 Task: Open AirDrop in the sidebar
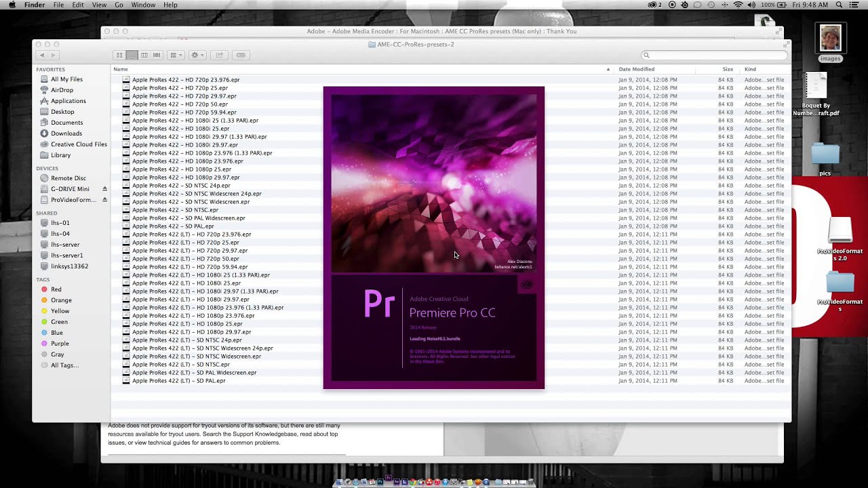click(x=62, y=90)
